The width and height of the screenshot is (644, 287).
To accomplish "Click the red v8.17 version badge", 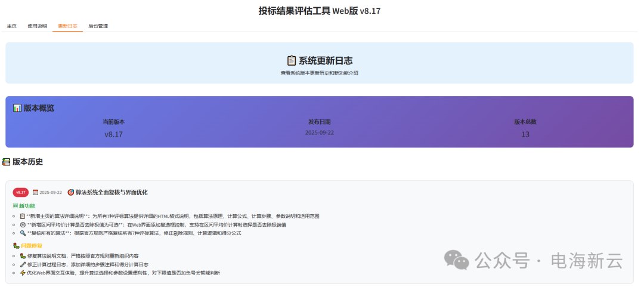I will pos(21,193).
